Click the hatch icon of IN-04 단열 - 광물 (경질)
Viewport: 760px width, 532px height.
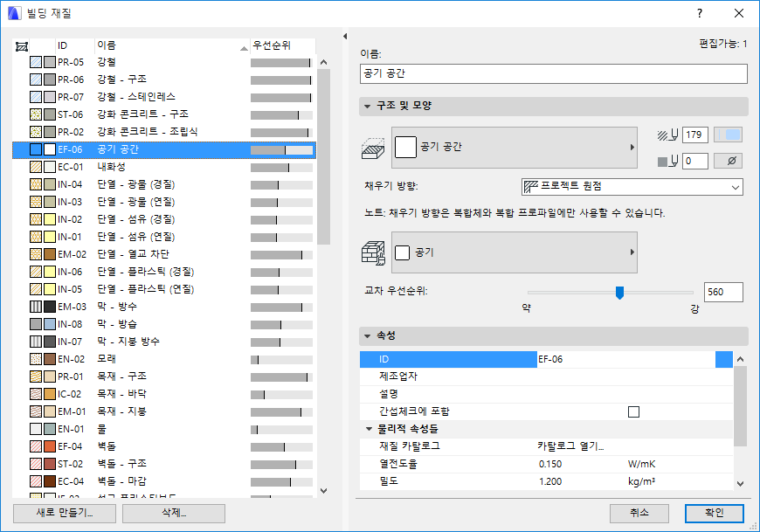(36, 184)
